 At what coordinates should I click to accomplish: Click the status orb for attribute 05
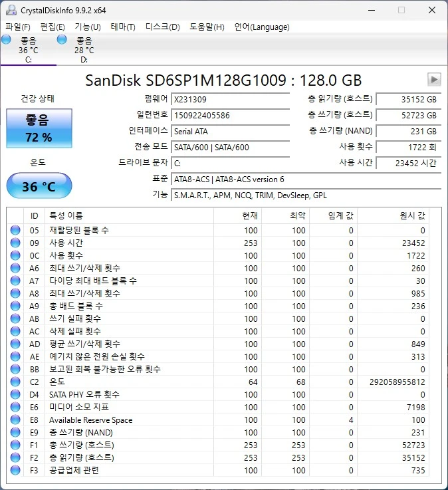click(15, 230)
